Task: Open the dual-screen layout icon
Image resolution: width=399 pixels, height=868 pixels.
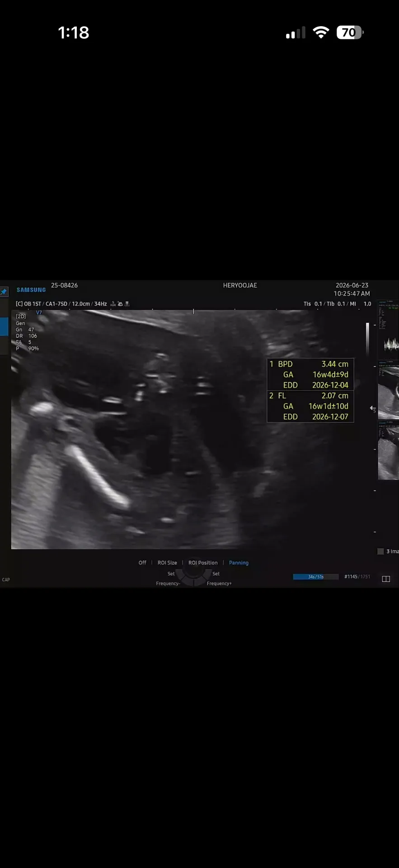Action: point(386,579)
